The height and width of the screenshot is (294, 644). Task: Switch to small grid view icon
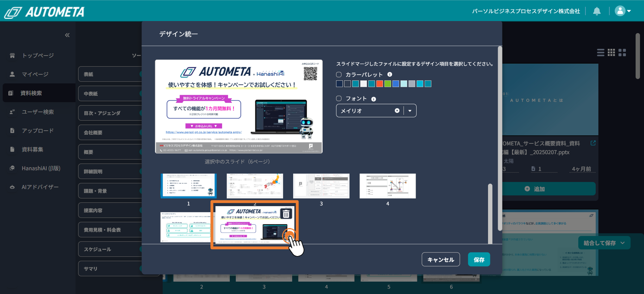point(611,53)
